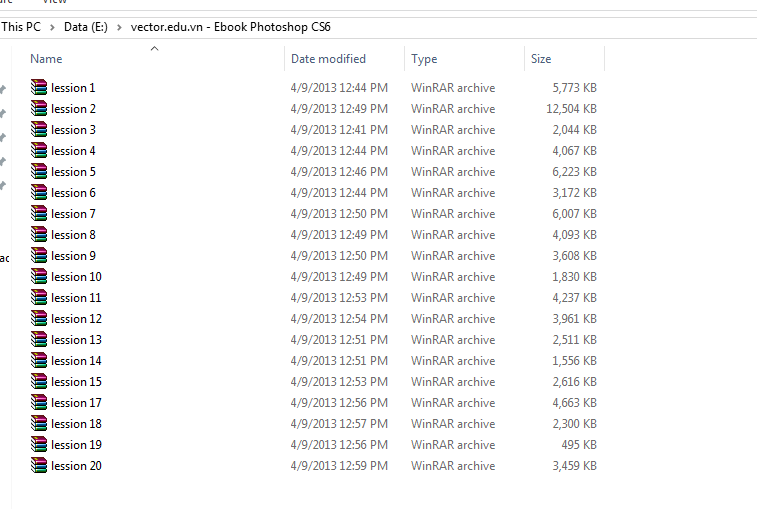757x509 pixels.
Task: Sort files by Size column header
Action: pos(541,59)
